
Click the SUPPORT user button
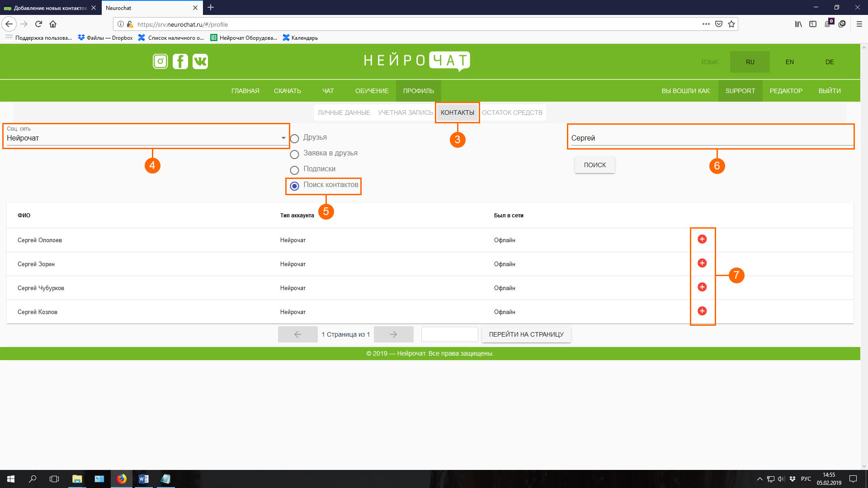[x=740, y=91]
